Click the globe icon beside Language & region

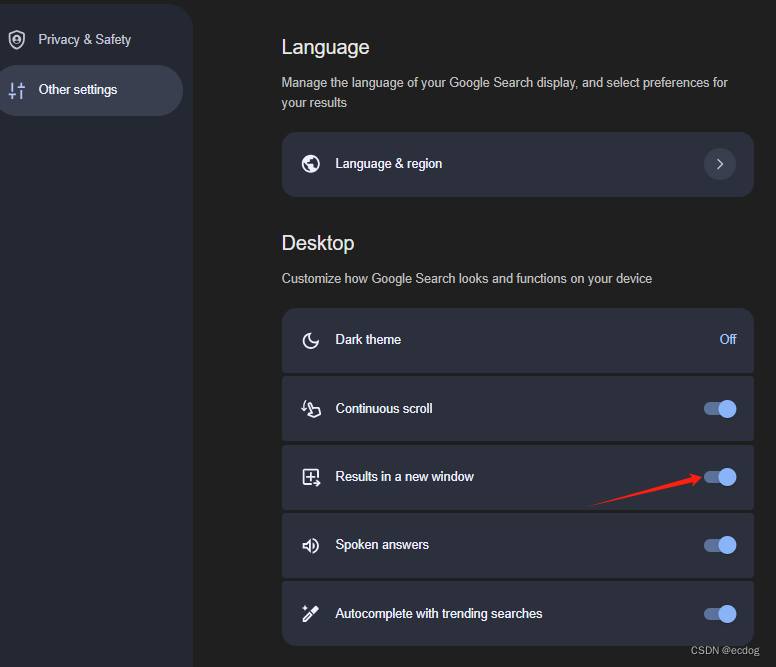tap(311, 164)
